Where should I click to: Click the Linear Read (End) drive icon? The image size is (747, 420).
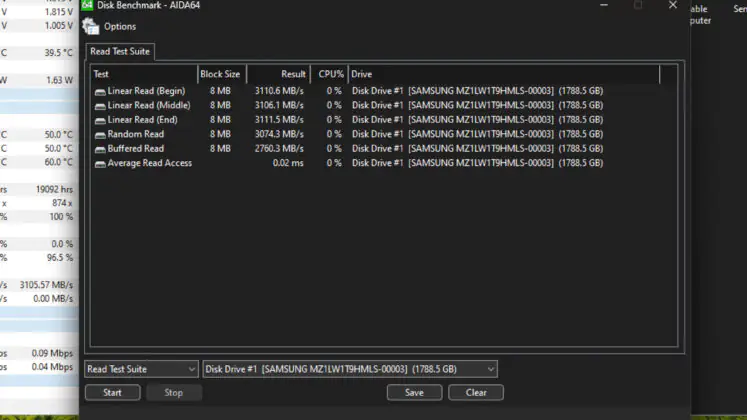click(x=100, y=120)
